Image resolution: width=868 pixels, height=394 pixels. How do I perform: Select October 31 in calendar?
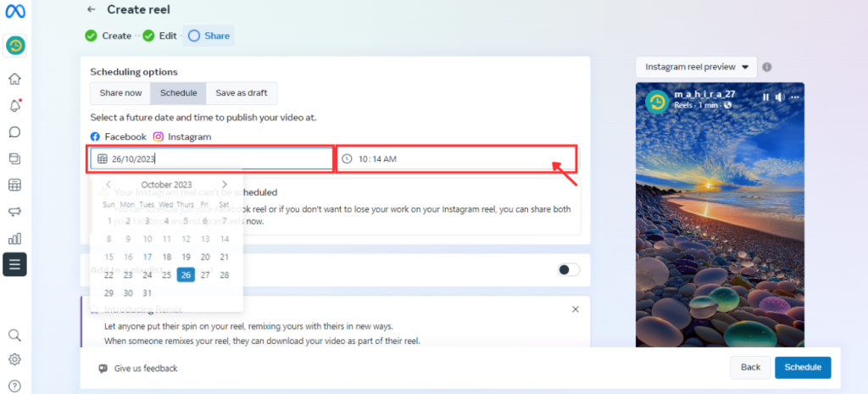tap(147, 293)
